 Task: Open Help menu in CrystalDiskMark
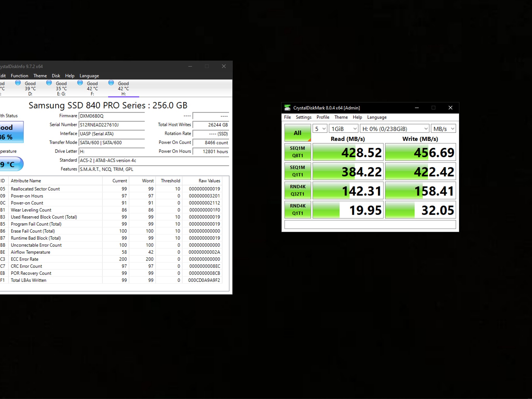pyautogui.click(x=357, y=117)
